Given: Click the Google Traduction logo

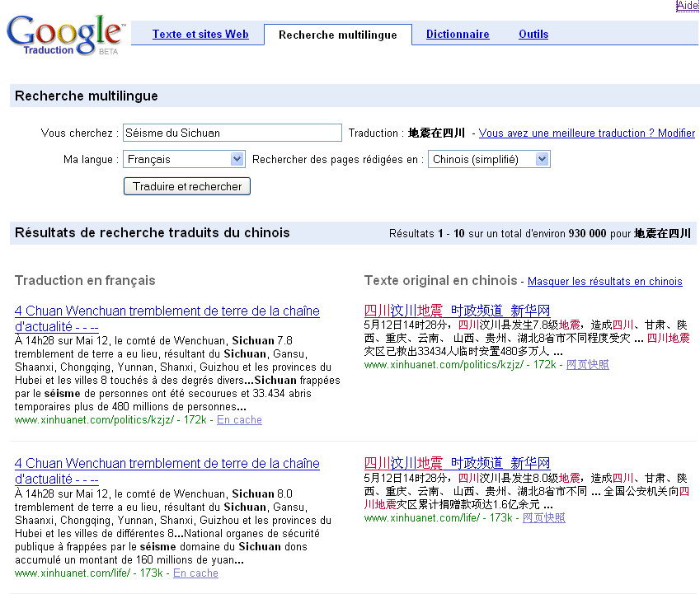Looking at the screenshot, I should [x=65, y=35].
